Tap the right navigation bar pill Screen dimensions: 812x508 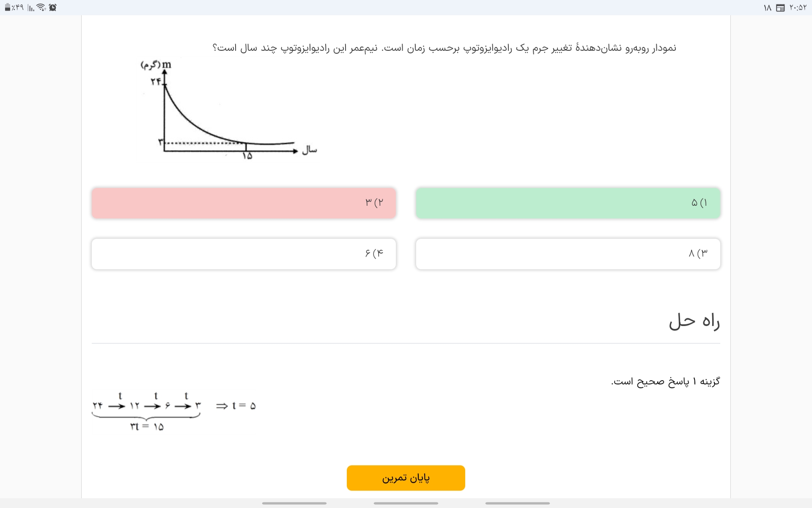[518, 503]
